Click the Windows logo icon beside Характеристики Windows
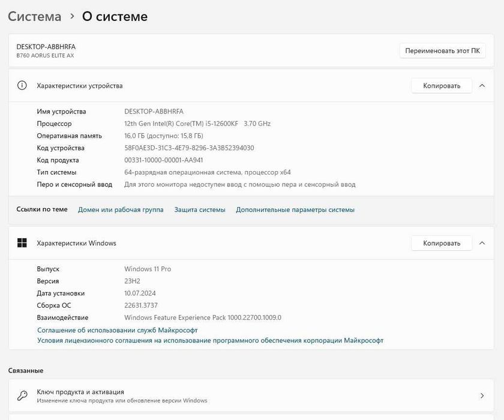This screenshot has width=504, height=420. (22, 243)
